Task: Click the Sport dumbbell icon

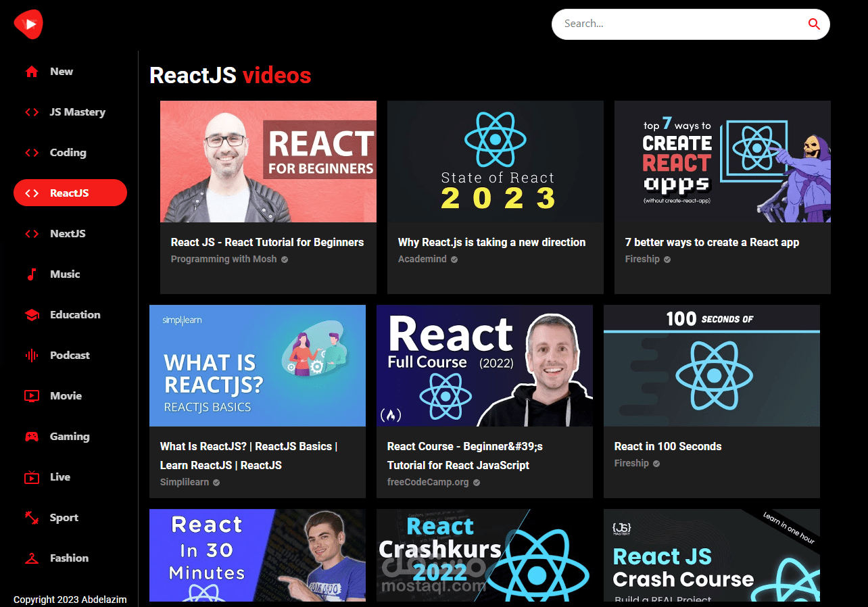Action: tap(32, 518)
